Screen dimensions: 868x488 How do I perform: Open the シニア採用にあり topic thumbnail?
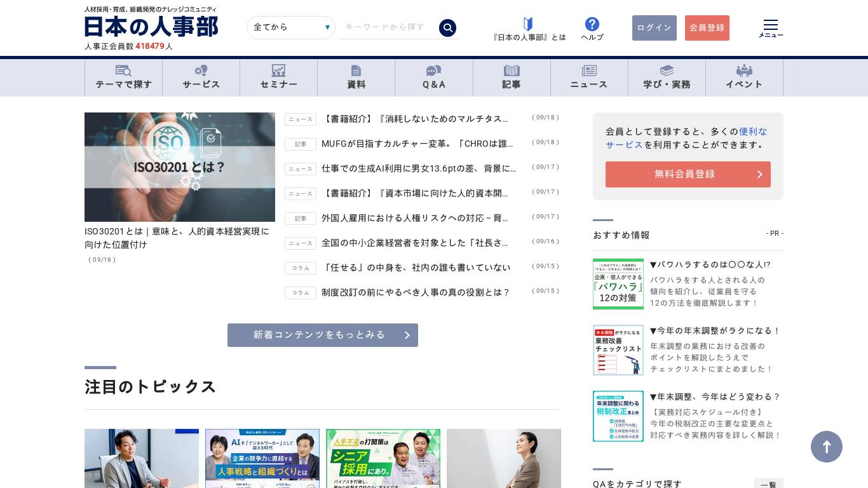(x=383, y=458)
